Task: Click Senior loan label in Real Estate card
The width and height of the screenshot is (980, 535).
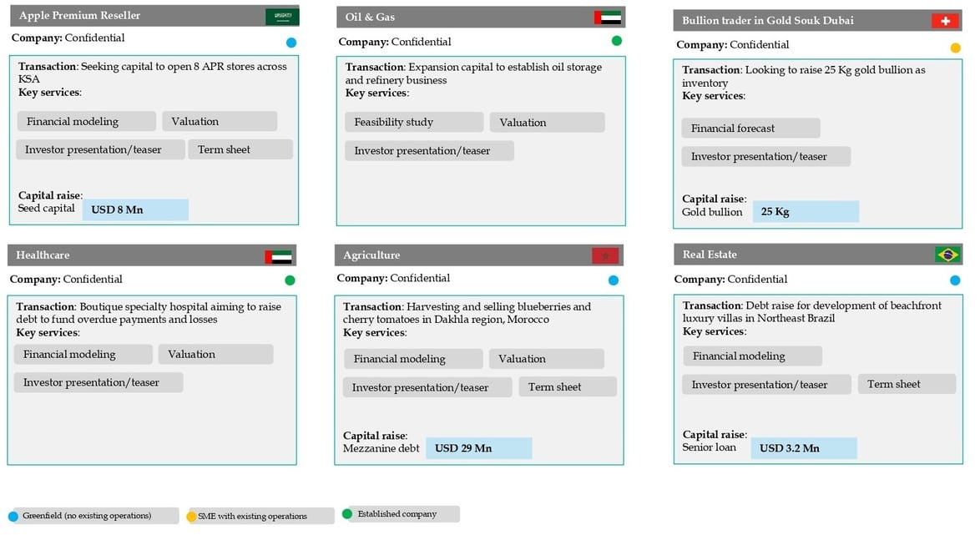Action: [710, 447]
